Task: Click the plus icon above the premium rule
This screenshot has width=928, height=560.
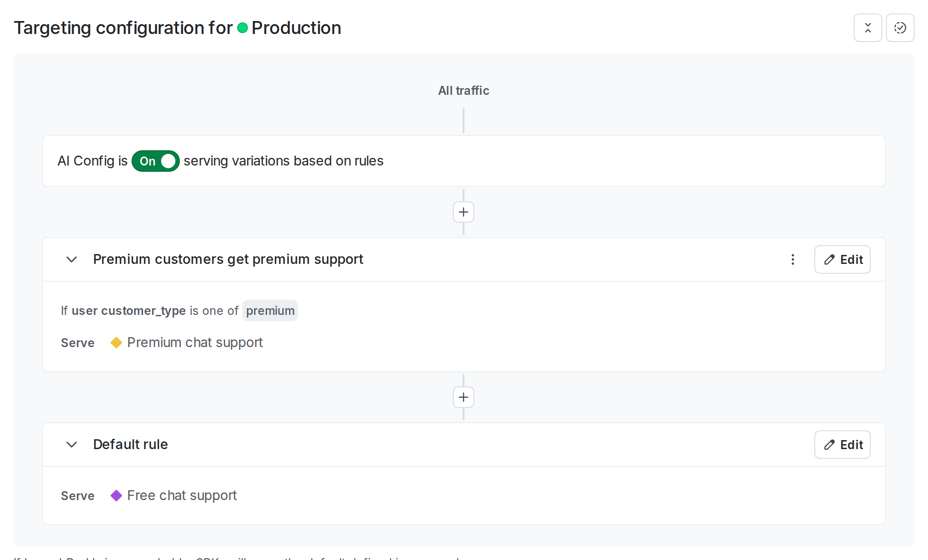Action: [463, 212]
